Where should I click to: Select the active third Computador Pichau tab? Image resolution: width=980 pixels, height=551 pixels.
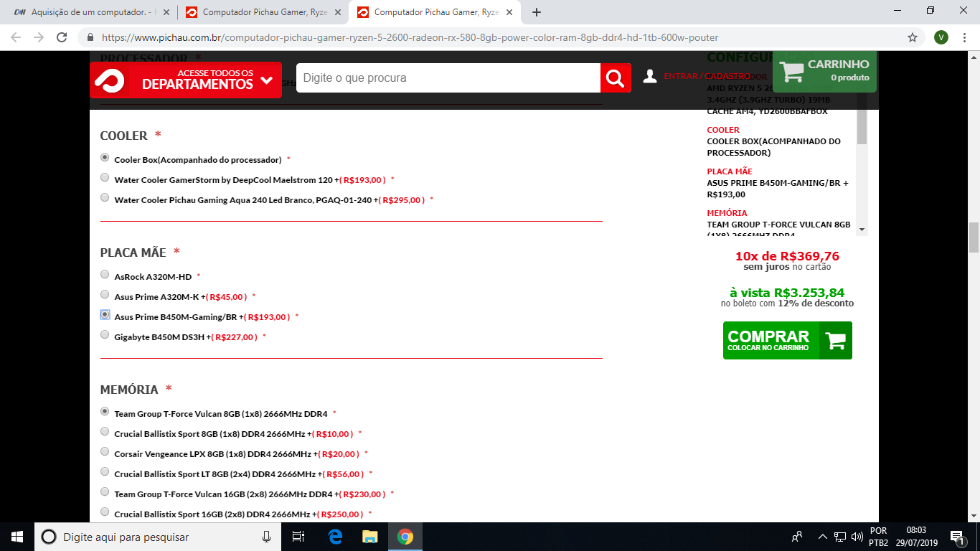pyautogui.click(x=434, y=12)
